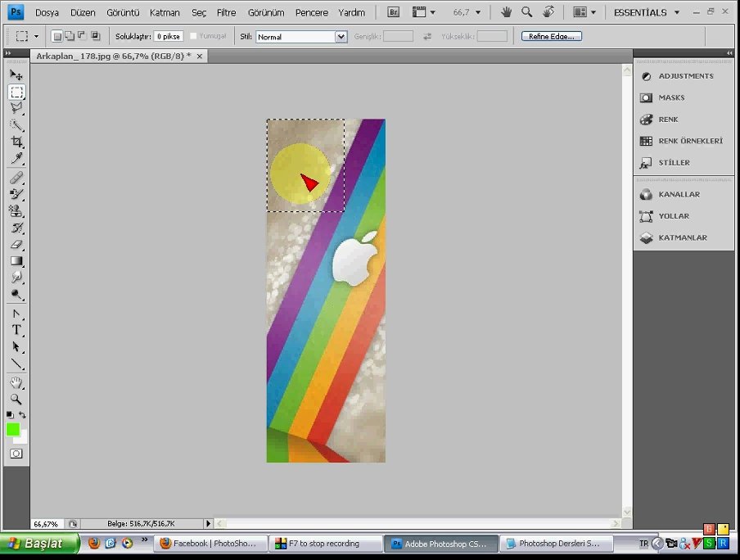Select the Eyedropper tool
740x560 pixels.
[x=16, y=159]
